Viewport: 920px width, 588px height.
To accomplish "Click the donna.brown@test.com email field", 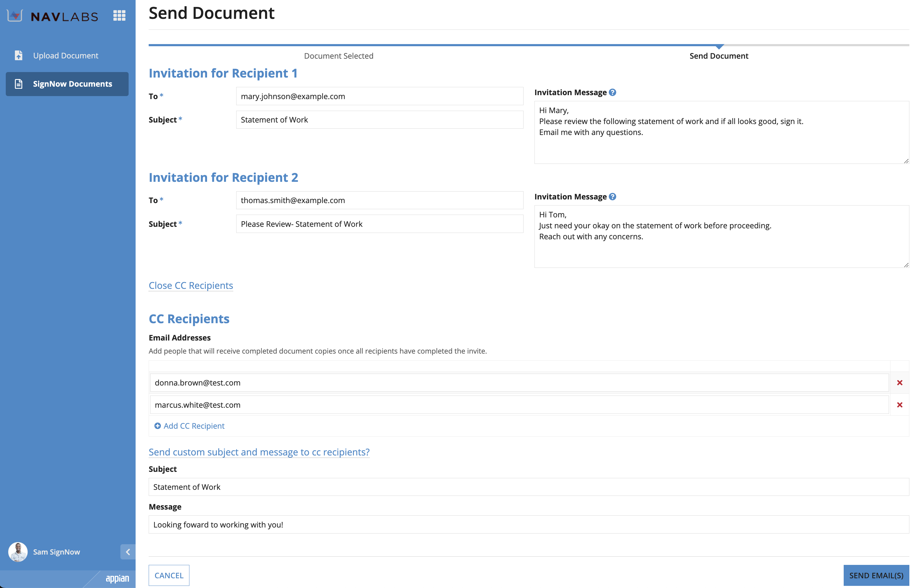I will (519, 383).
